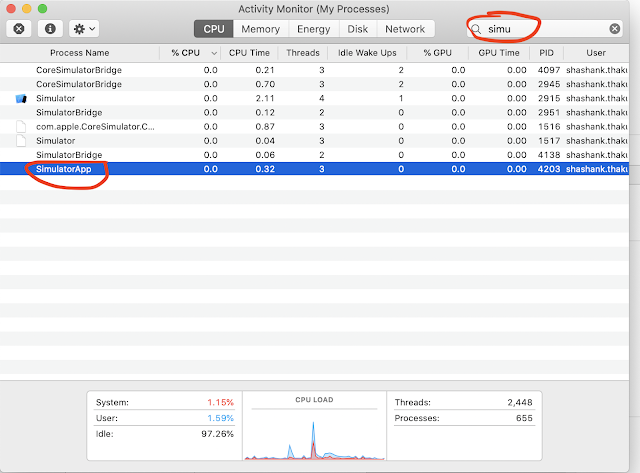
Task: Select SimulatorBridge row with PID 2951
Action: pos(314,113)
